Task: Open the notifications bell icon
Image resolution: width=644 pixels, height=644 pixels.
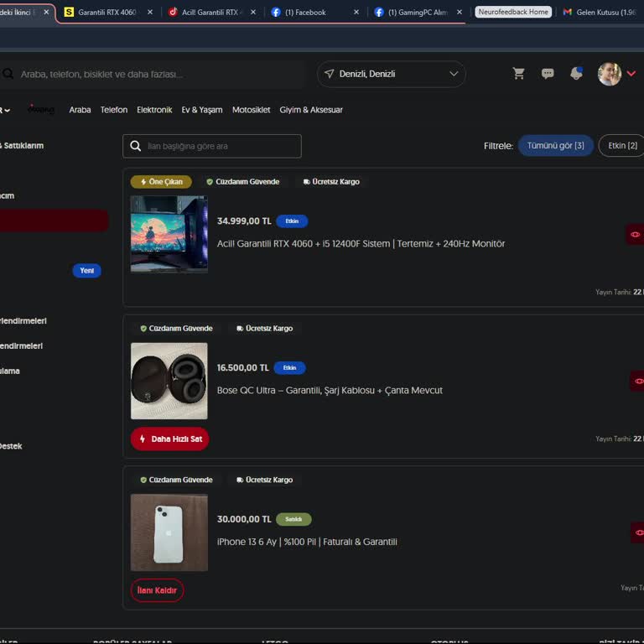Action: point(576,73)
